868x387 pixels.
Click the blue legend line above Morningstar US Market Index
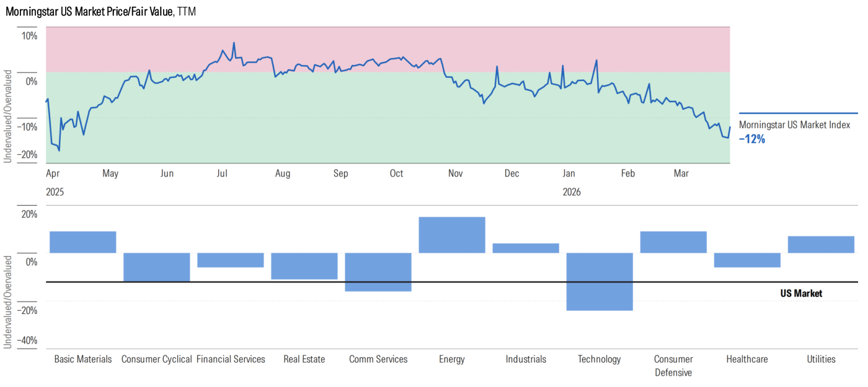799,113
